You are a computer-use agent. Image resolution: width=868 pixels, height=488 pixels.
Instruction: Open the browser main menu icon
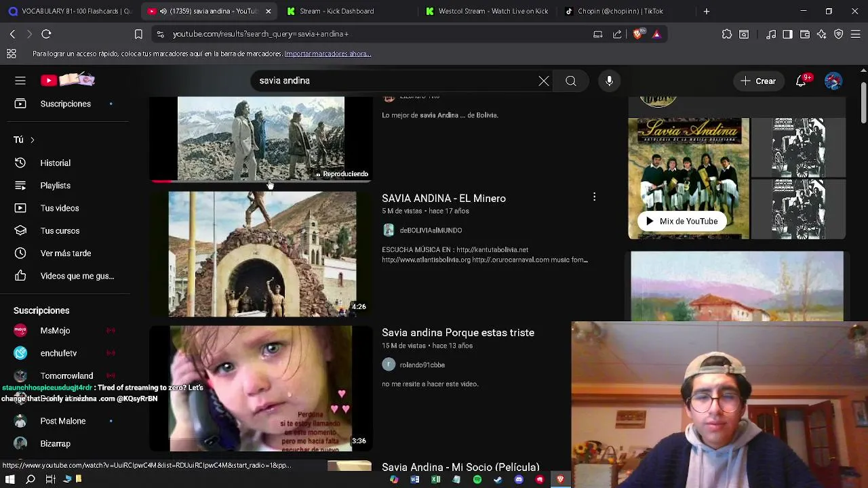856,34
